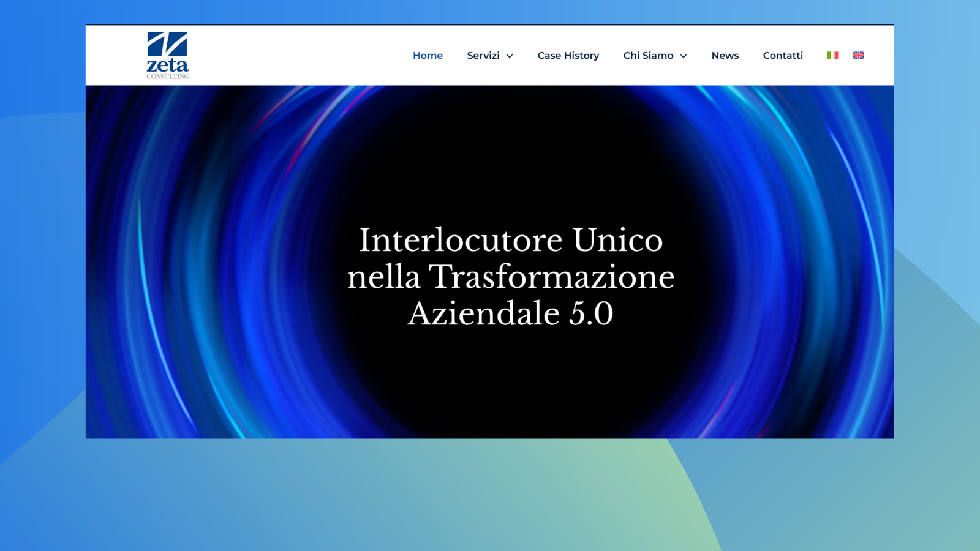
Task: Switch the site language to English flag
Action: click(859, 55)
